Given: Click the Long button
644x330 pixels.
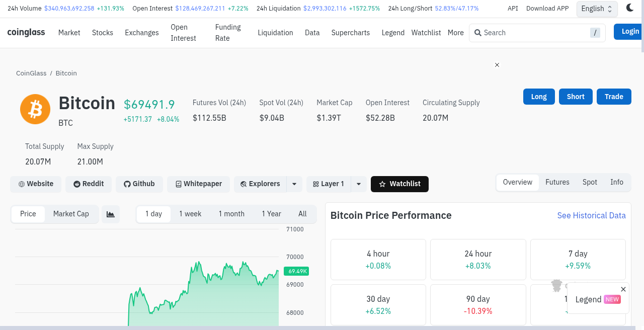Looking at the screenshot, I should click(x=539, y=97).
